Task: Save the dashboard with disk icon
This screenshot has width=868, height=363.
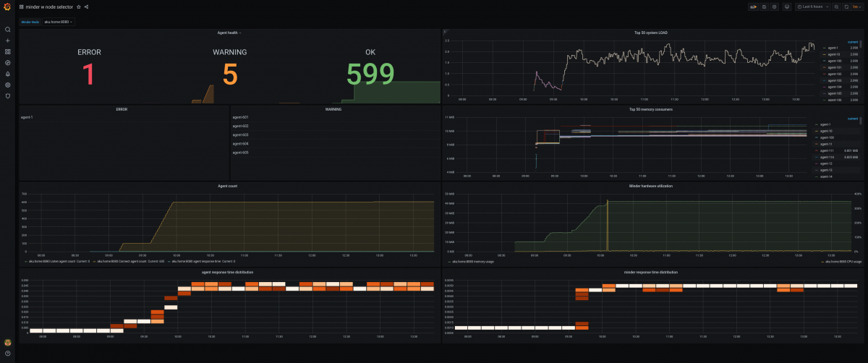Action: click(x=764, y=7)
